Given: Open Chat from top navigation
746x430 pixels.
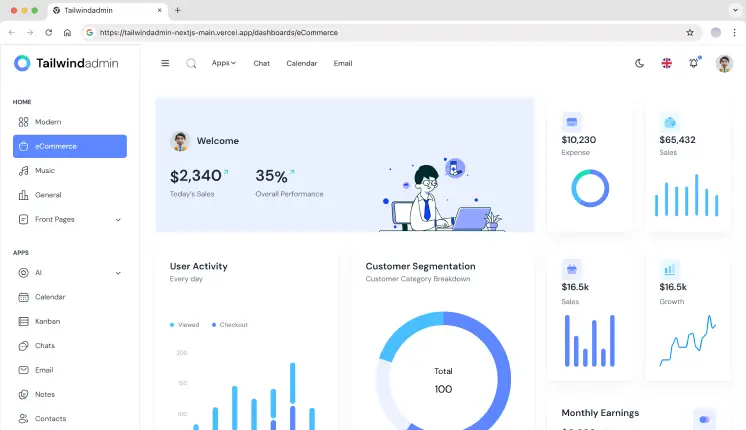Looking at the screenshot, I should [x=261, y=63].
